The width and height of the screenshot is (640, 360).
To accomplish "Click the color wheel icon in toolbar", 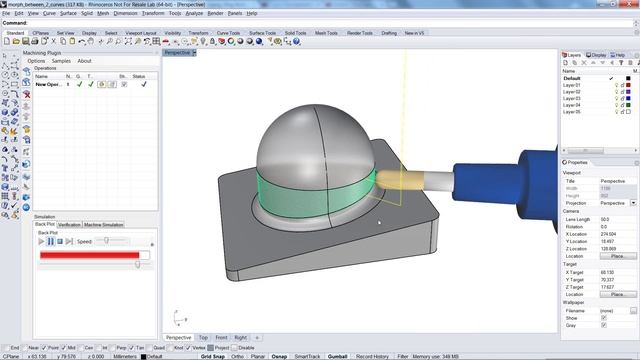I will (231, 41).
